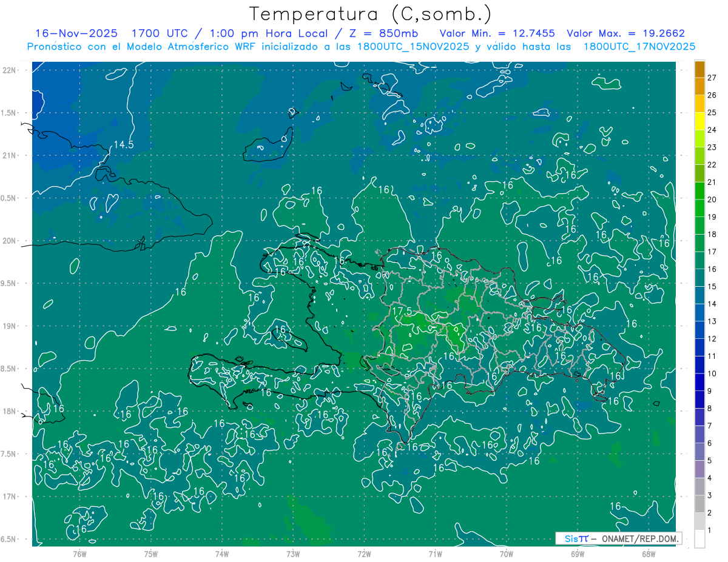
Task: Click the "72W" longitude axis label
Action: click(364, 553)
